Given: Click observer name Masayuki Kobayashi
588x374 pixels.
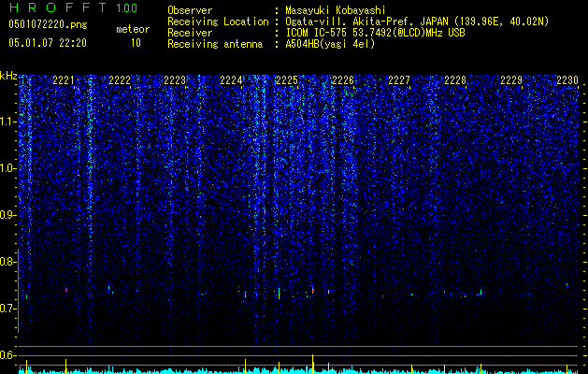Looking at the screenshot, I should pyautogui.click(x=335, y=10).
